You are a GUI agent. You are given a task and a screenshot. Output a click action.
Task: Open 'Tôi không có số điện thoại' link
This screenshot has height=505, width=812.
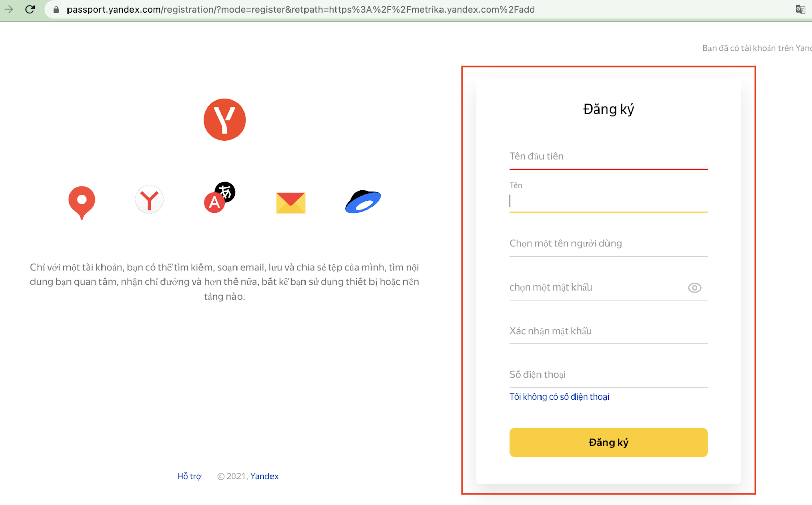pyautogui.click(x=559, y=396)
